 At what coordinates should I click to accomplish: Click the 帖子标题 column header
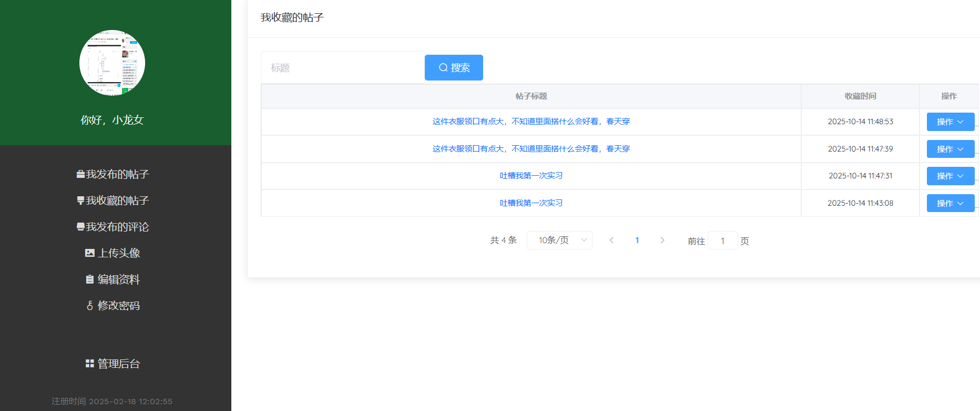[531, 96]
